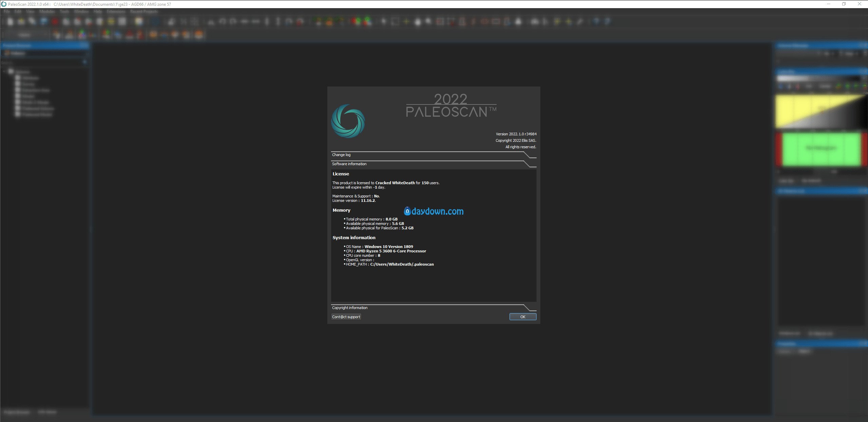
Task: Expand the Change log section
Action: (x=433, y=155)
